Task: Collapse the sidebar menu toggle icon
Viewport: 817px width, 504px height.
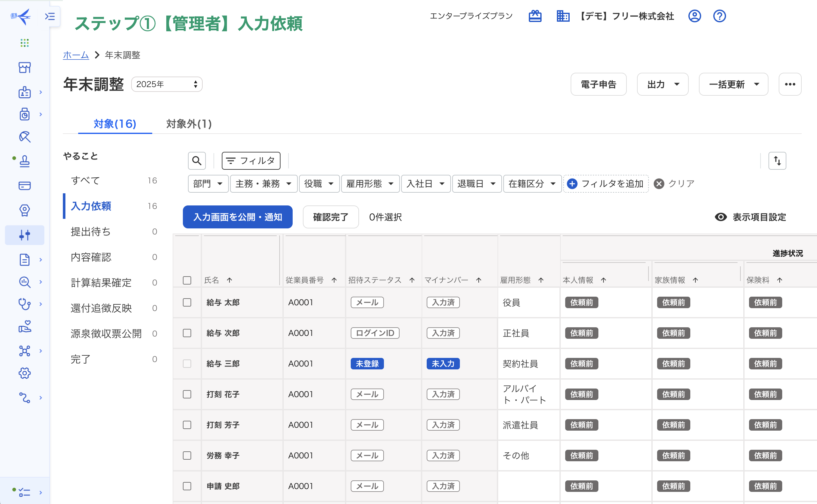Action: click(x=50, y=16)
